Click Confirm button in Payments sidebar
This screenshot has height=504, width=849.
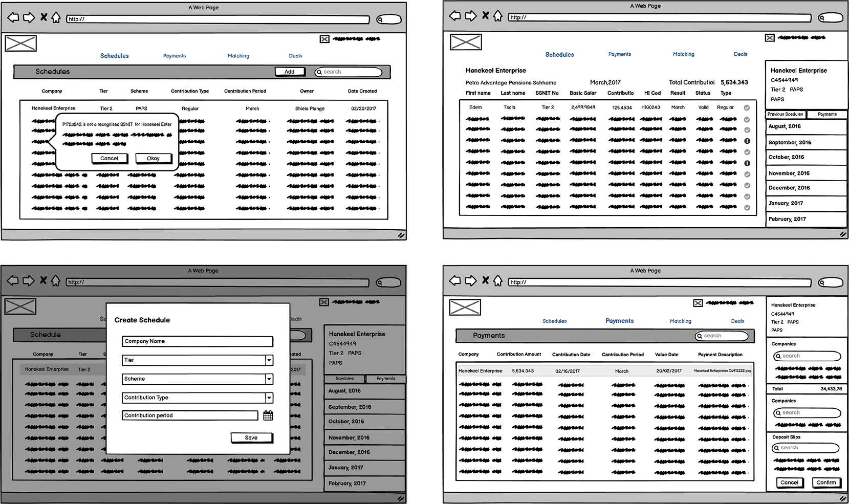coord(826,483)
